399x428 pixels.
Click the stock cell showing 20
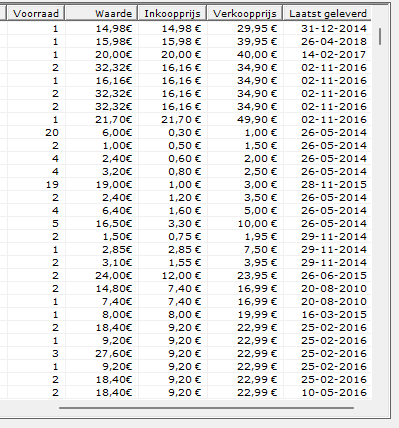[36, 133]
